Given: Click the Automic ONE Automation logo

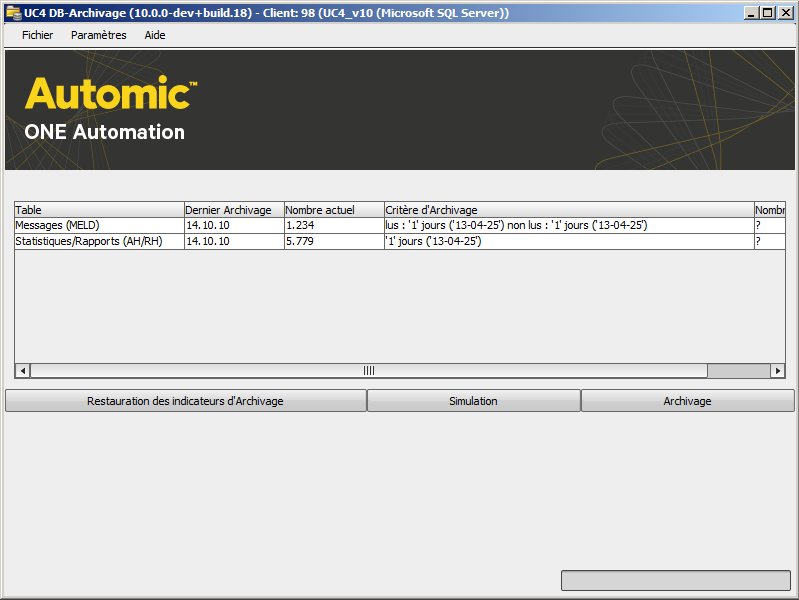Looking at the screenshot, I should pyautogui.click(x=110, y=109).
